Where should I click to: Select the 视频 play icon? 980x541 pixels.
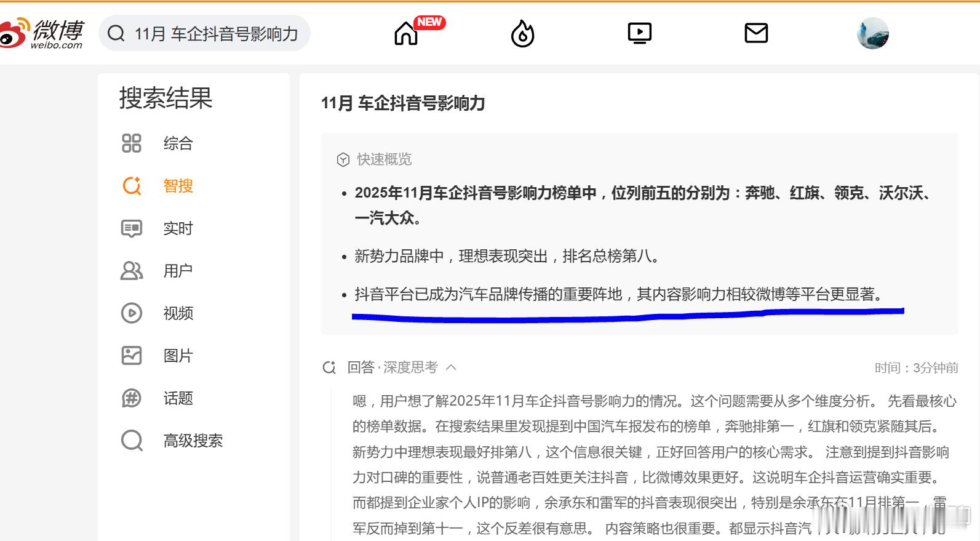click(132, 313)
